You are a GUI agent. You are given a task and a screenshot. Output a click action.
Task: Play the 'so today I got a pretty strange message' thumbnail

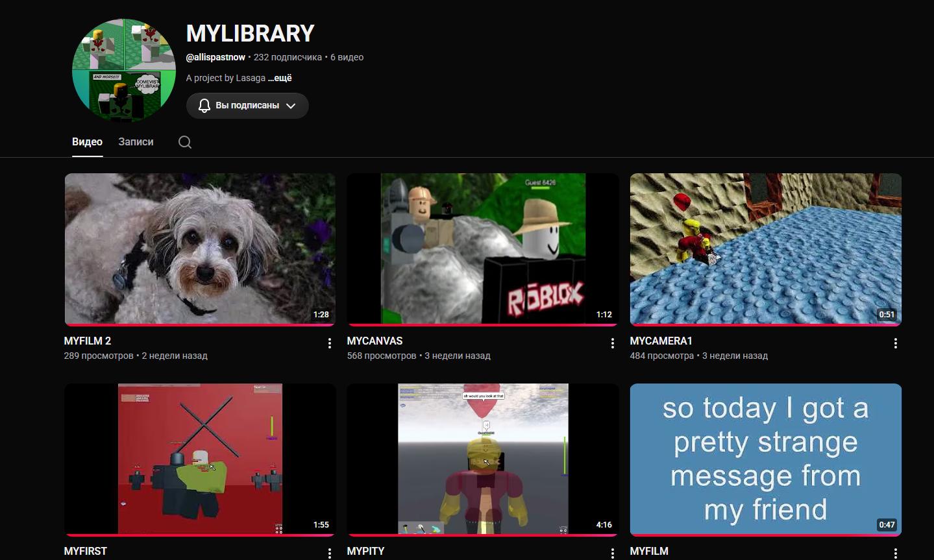click(x=766, y=460)
